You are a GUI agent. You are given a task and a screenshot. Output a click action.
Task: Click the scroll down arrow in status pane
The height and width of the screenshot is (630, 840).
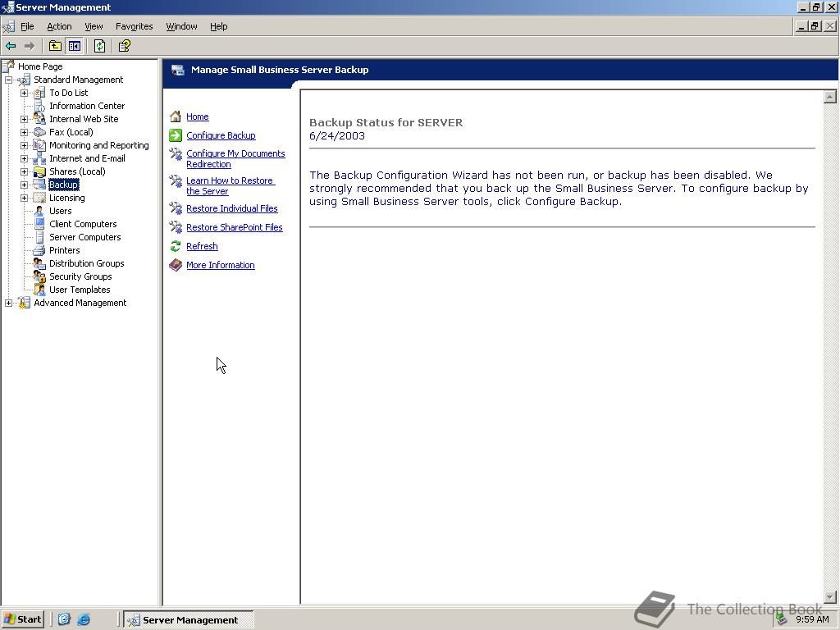pos(830,597)
